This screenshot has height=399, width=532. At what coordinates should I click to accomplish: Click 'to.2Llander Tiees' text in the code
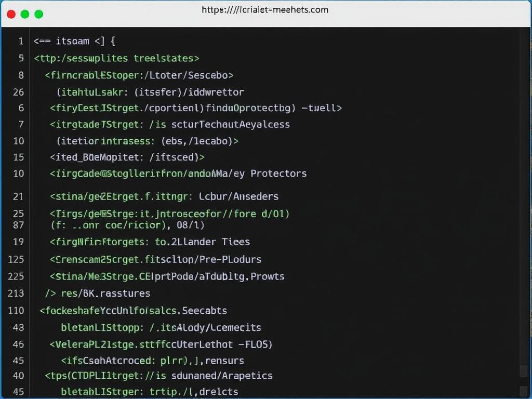point(203,242)
